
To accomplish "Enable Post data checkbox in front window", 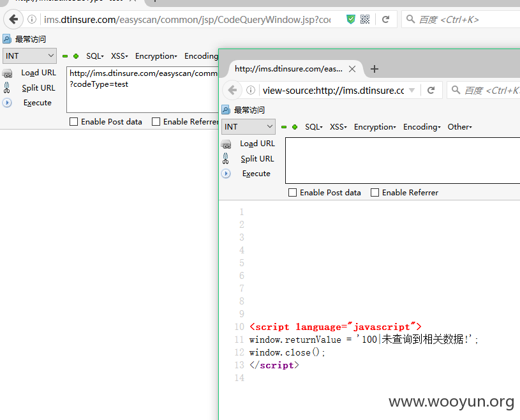I will click(x=292, y=192).
